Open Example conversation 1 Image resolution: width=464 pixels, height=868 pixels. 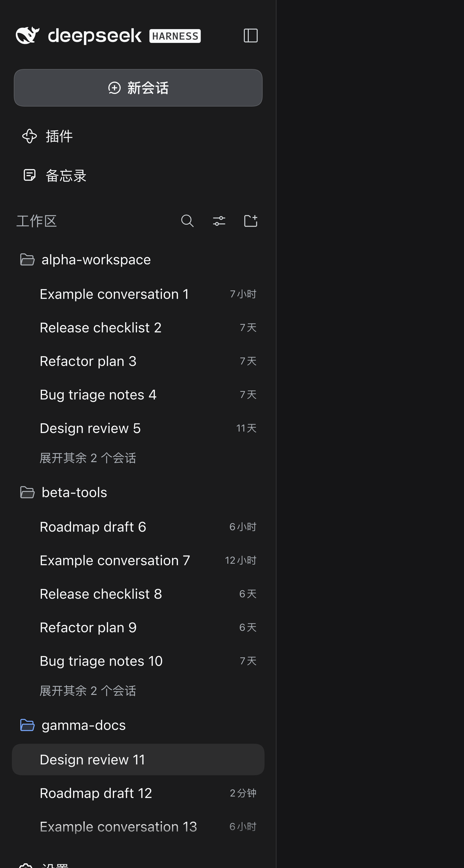tap(138, 294)
